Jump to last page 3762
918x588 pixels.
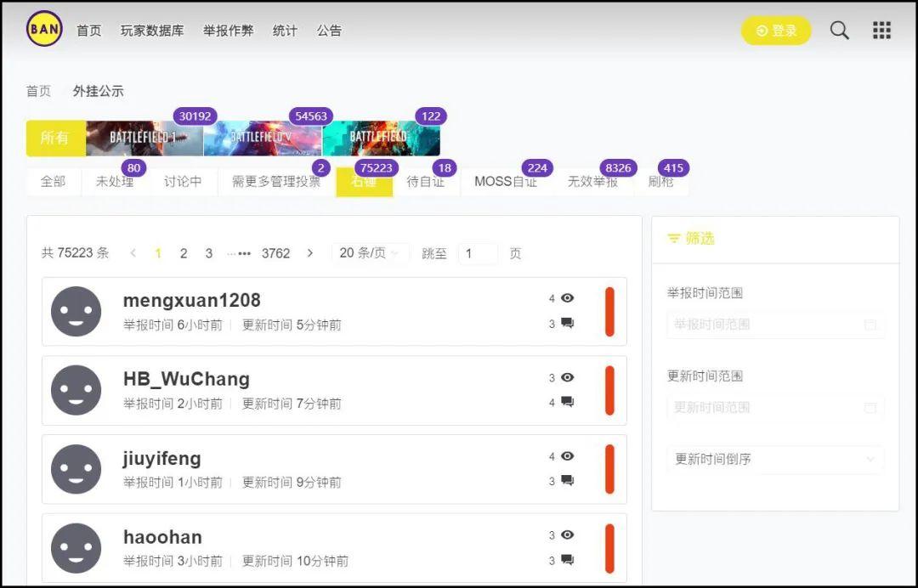[x=275, y=253]
